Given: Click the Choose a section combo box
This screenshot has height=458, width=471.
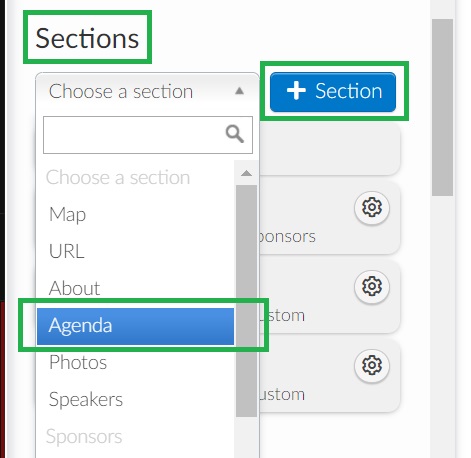Looking at the screenshot, I should point(147,91).
